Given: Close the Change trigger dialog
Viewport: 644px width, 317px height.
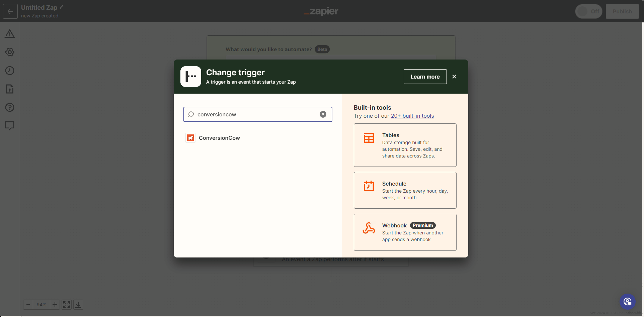Looking at the screenshot, I should coord(454,77).
